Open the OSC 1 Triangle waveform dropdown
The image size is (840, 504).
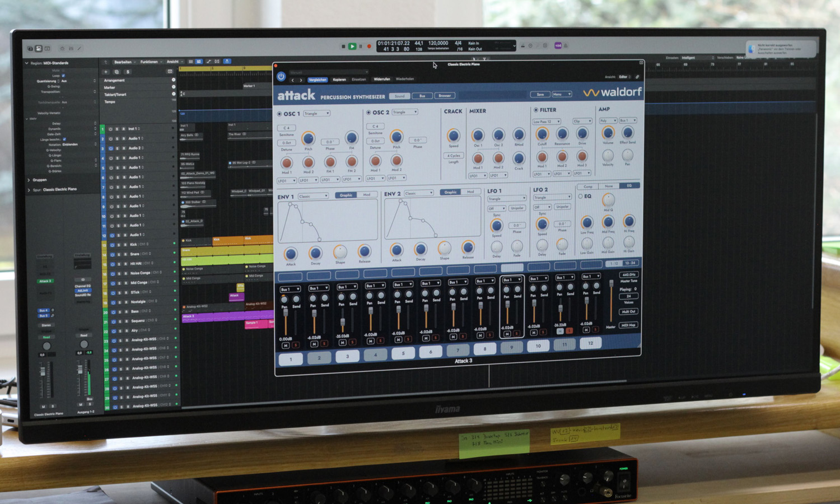click(316, 114)
